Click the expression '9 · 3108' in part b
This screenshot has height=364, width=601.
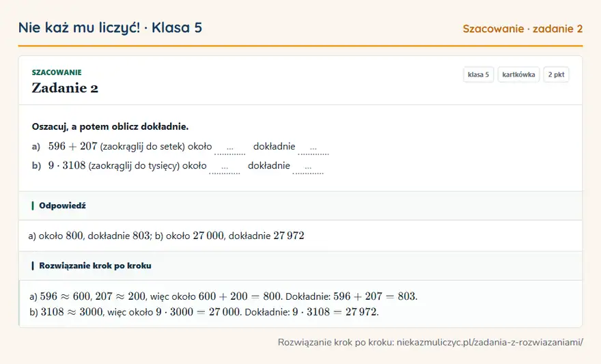67,165
